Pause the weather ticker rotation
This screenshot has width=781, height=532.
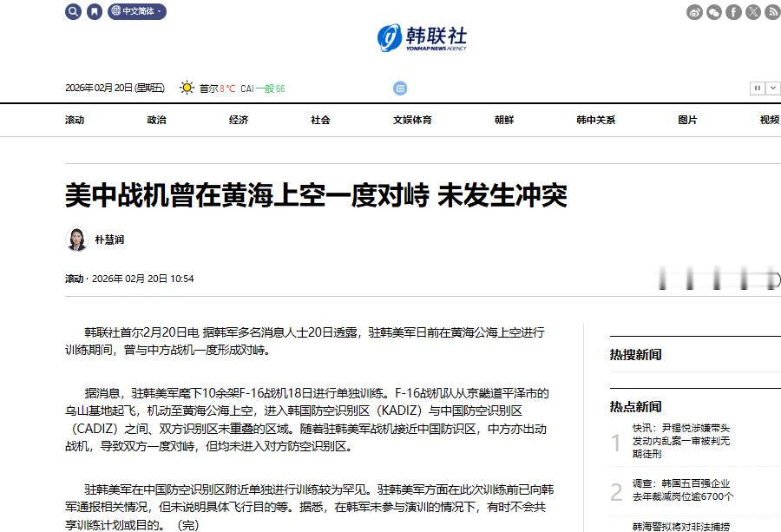click(x=758, y=88)
